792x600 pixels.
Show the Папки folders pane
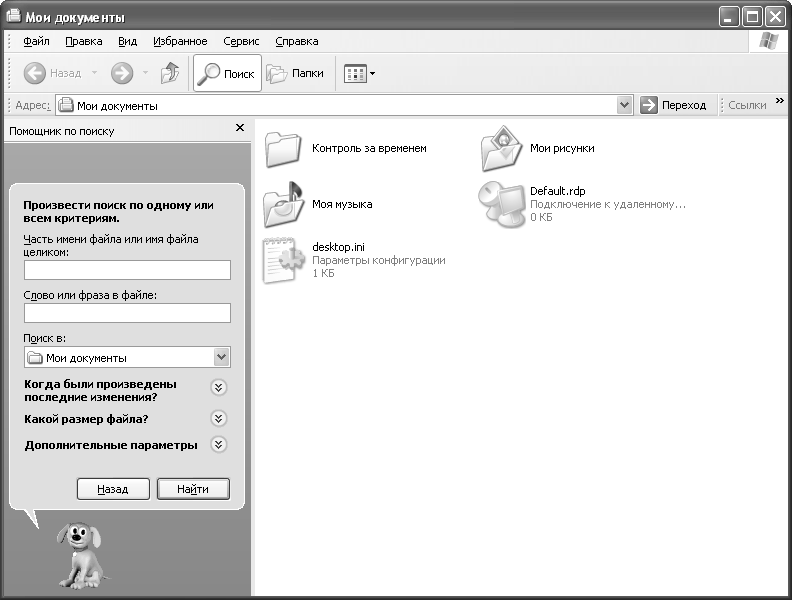pos(296,73)
